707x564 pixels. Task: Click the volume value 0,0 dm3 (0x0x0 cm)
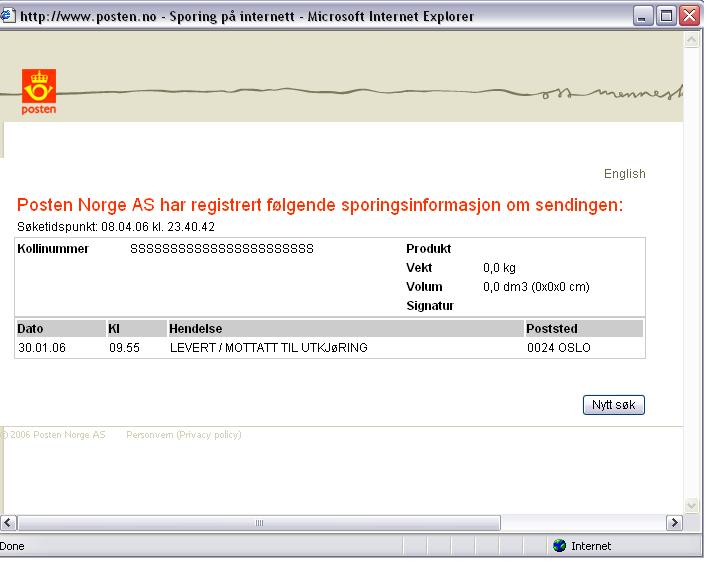536,287
